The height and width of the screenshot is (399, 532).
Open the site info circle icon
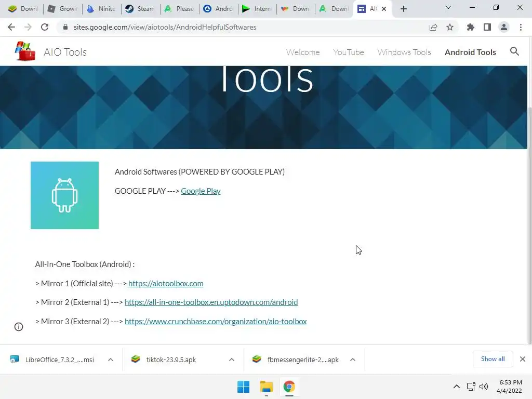[x=19, y=327]
